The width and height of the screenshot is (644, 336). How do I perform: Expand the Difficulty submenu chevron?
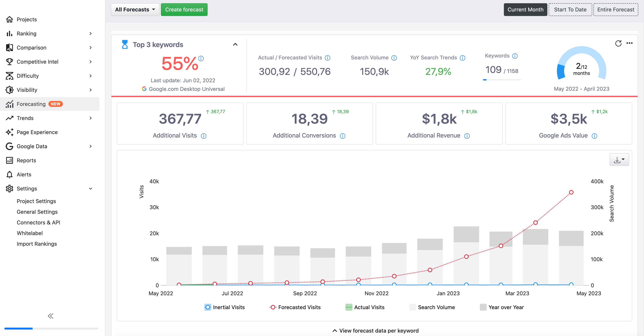point(91,76)
